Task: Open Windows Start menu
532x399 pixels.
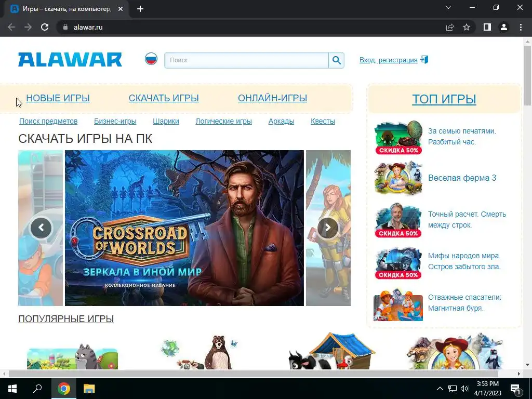Action: (x=12, y=389)
